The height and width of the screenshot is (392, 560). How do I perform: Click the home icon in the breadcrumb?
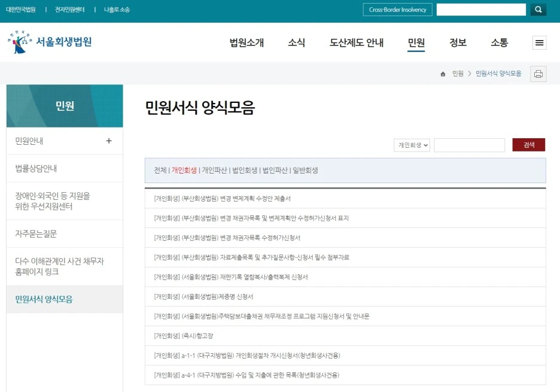click(442, 74)
